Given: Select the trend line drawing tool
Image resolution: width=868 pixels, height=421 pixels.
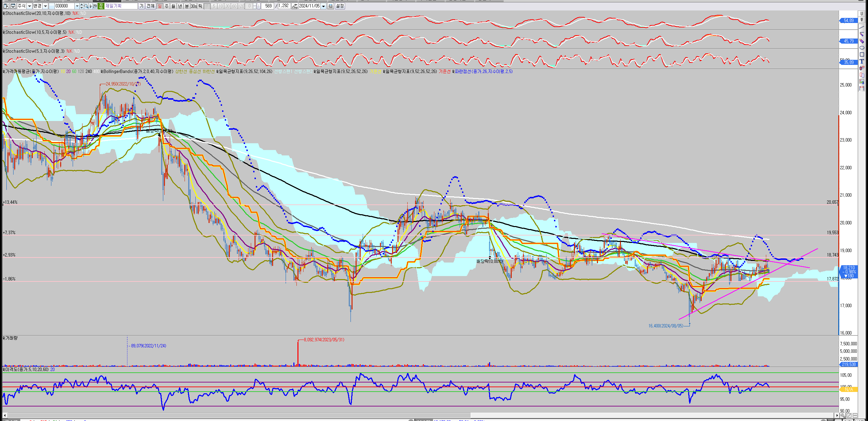Looking at the screenshot, I should pyautogui.click(x=862, y=27).
